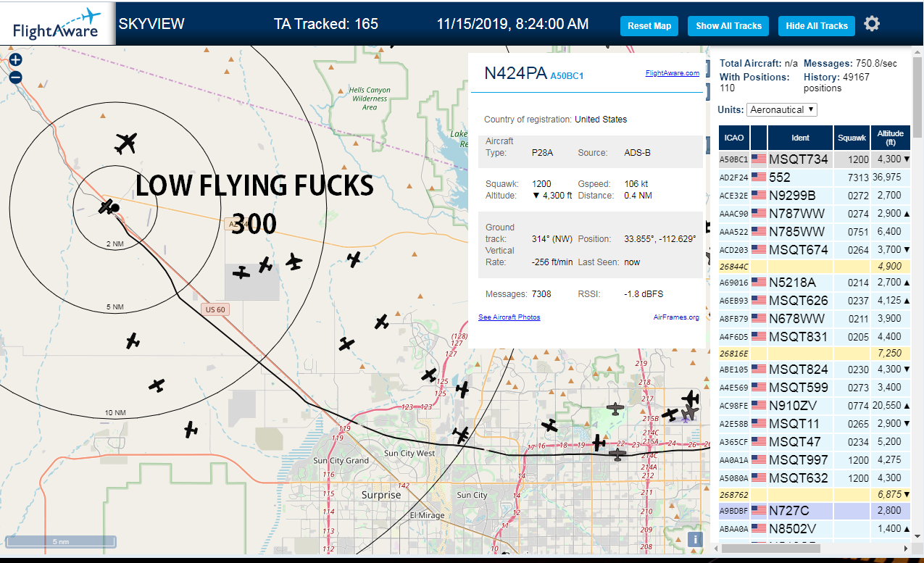Select the twin-engine aircraft icon inside the 5 NM ring

[x=126, y=143]
